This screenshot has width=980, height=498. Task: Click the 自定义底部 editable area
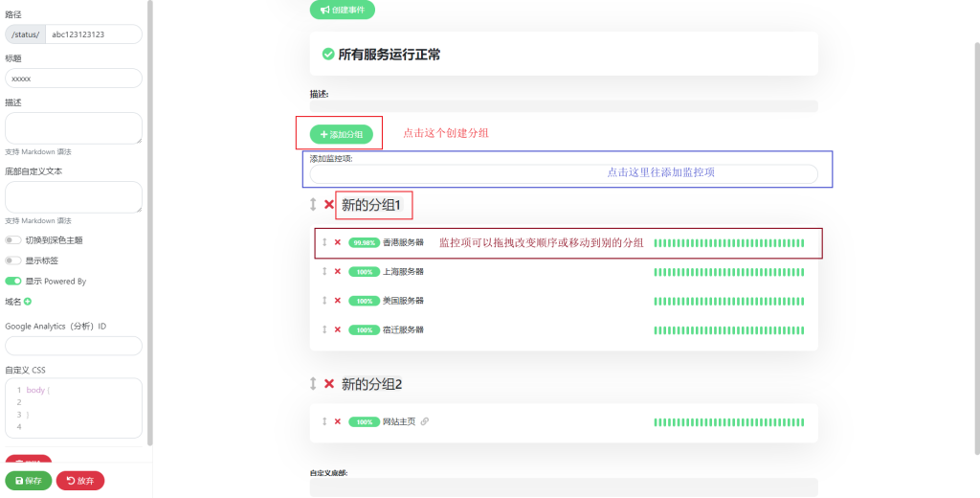pyautogui.click(x=564, y=487)
